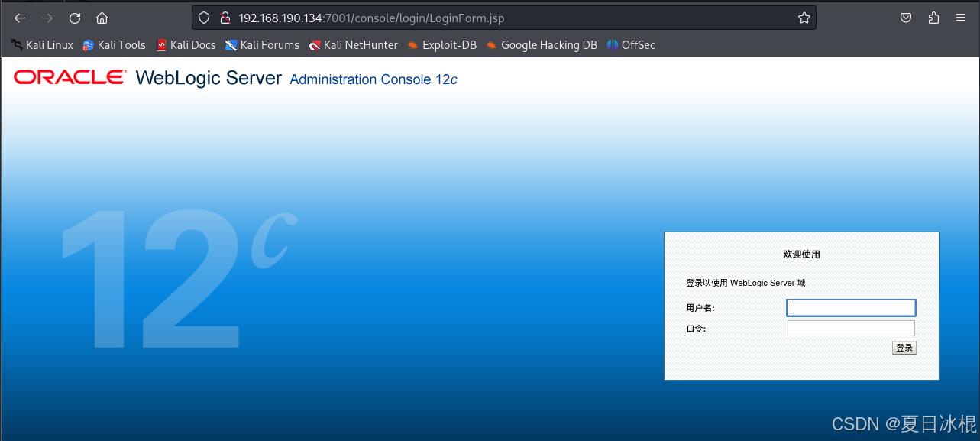Screen dimensions: 980x441
Task: Go back with the browser back arrow
Action: pyautogui.click(x=20, y=18)
